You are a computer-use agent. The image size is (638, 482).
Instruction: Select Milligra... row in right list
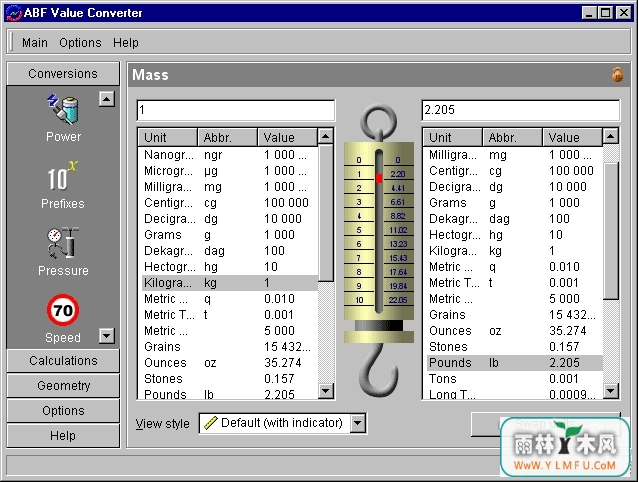coord(513,155)
